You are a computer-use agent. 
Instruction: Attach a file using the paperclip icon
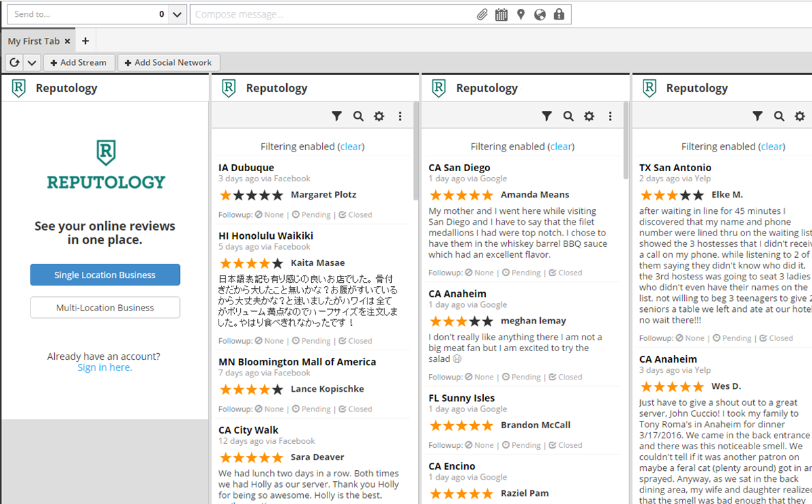482,14
